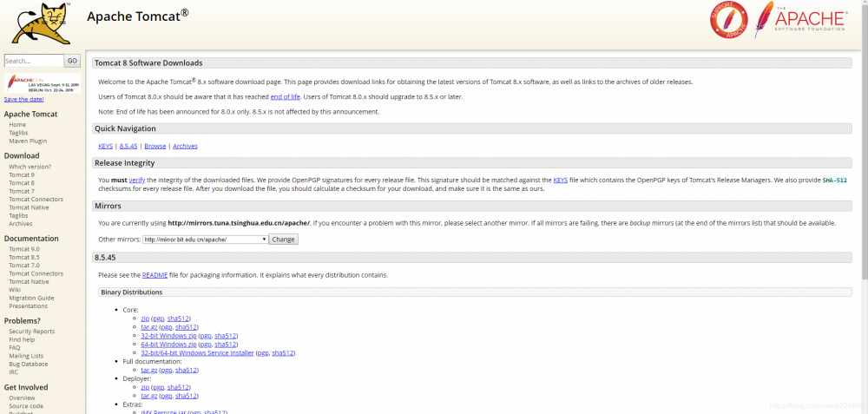
Task: Click the Apache Tomcat page title
Action: [137, 16]
